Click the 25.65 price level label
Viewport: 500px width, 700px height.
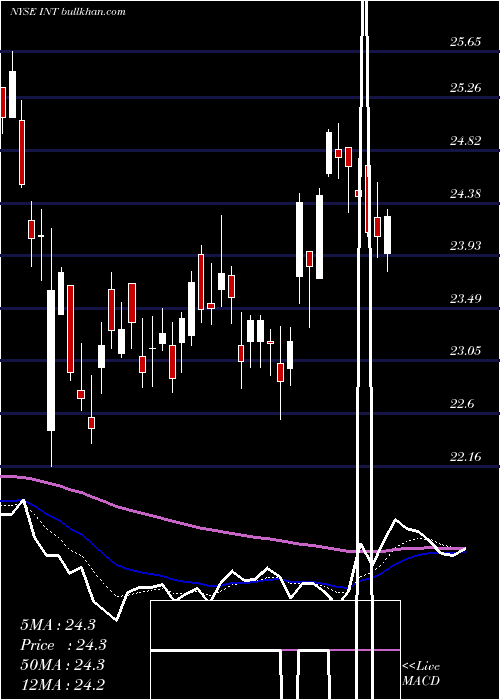(x=466, y=42)
